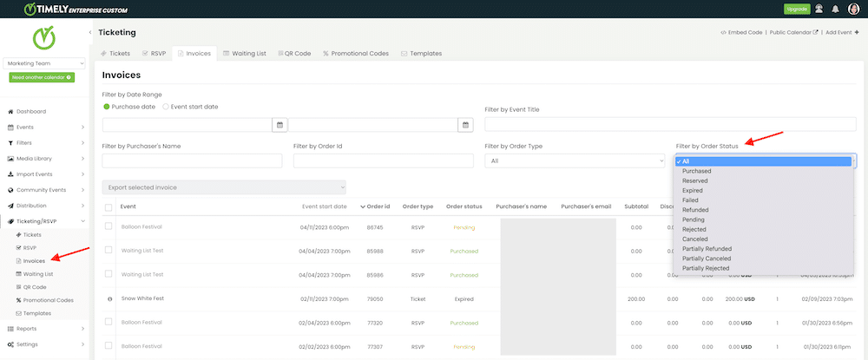Select the Event start date radio button

pos(167,107)
